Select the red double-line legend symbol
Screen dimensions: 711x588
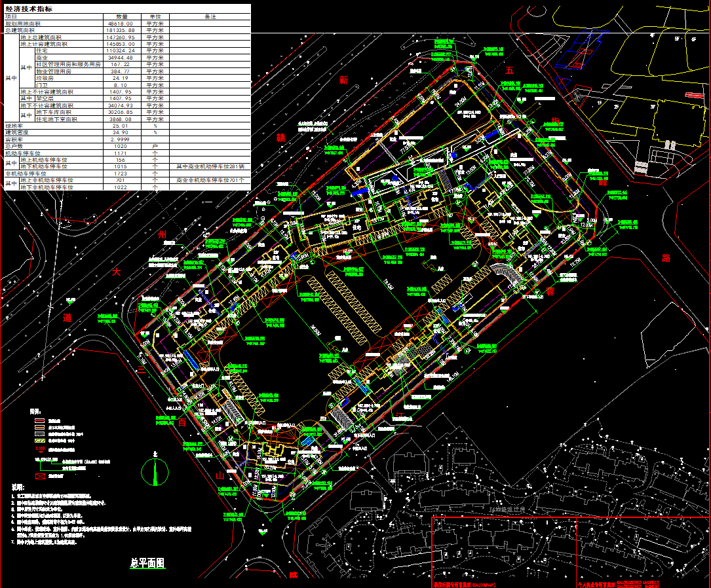pyautogui.click(x=40, y=421)
